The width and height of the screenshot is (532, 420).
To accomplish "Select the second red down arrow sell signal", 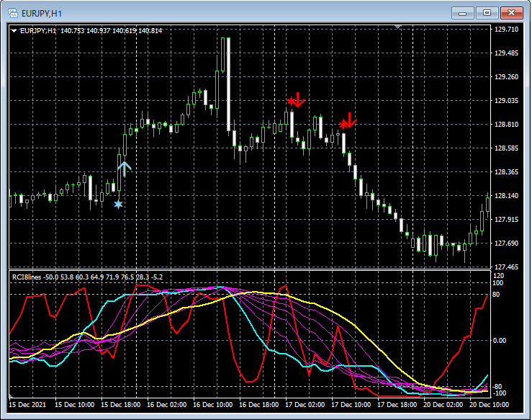I will click(x=350, y=120).
